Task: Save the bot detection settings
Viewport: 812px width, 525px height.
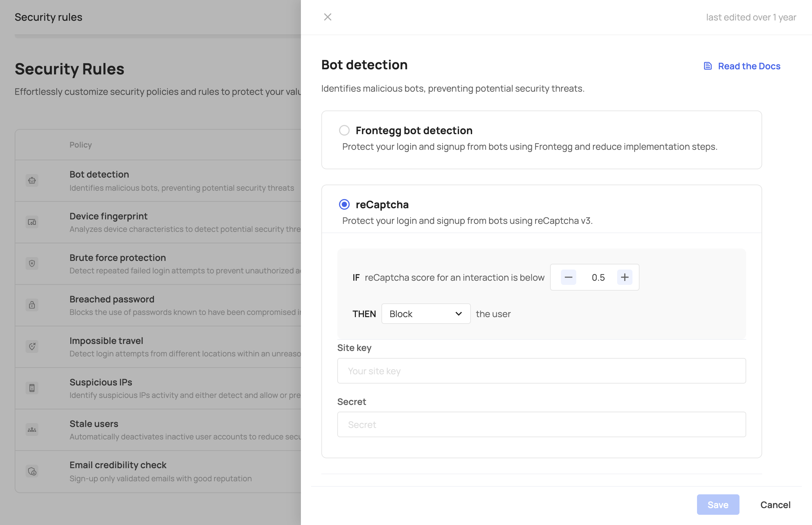Action: [718, 505]
